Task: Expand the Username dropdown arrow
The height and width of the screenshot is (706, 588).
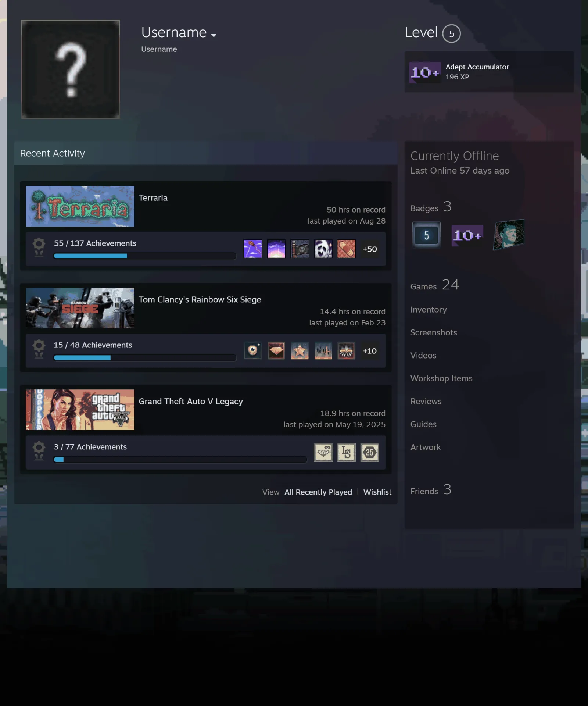Action: [214, 35]
